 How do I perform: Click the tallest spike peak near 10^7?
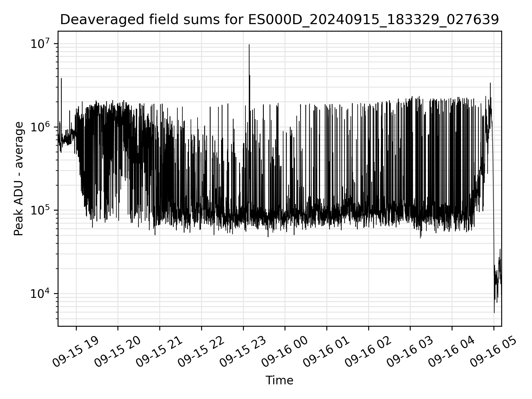point(249,45)
